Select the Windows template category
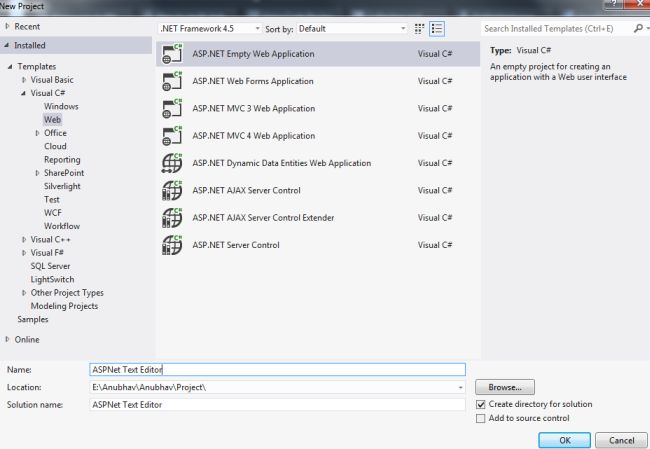The width and height of the screenshot is (650, 449). pos(61,106)
